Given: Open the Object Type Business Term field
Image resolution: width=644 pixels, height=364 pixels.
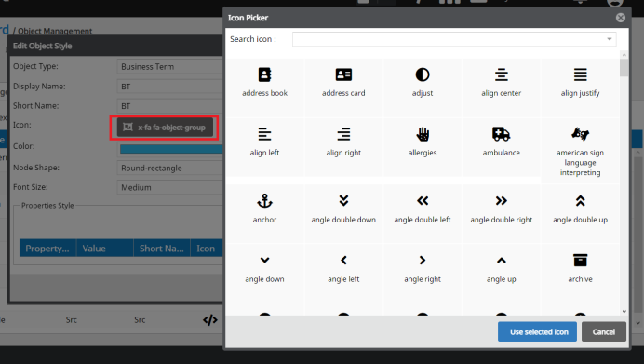Looking at the screenshot, I should (x=169, y=66).
